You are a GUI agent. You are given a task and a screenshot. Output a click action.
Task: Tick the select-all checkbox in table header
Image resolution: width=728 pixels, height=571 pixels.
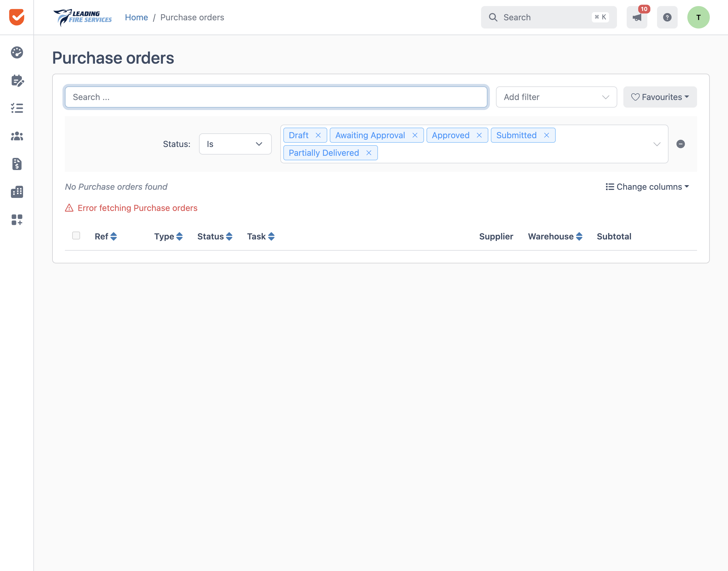pos(76,236)
